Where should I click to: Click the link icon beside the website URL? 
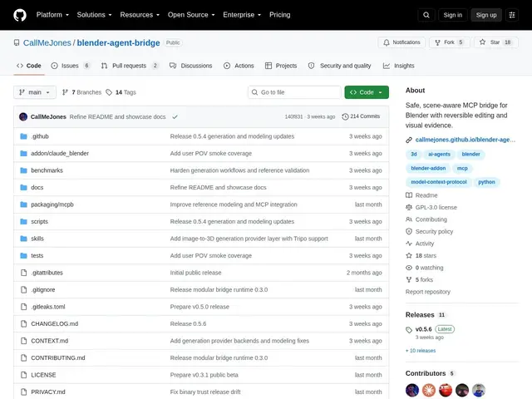(409, 140)
